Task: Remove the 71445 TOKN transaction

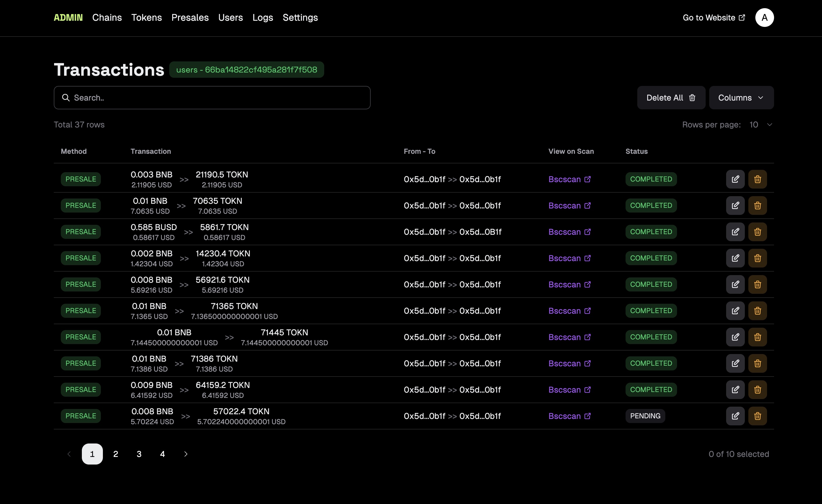Action: point(757,337)
